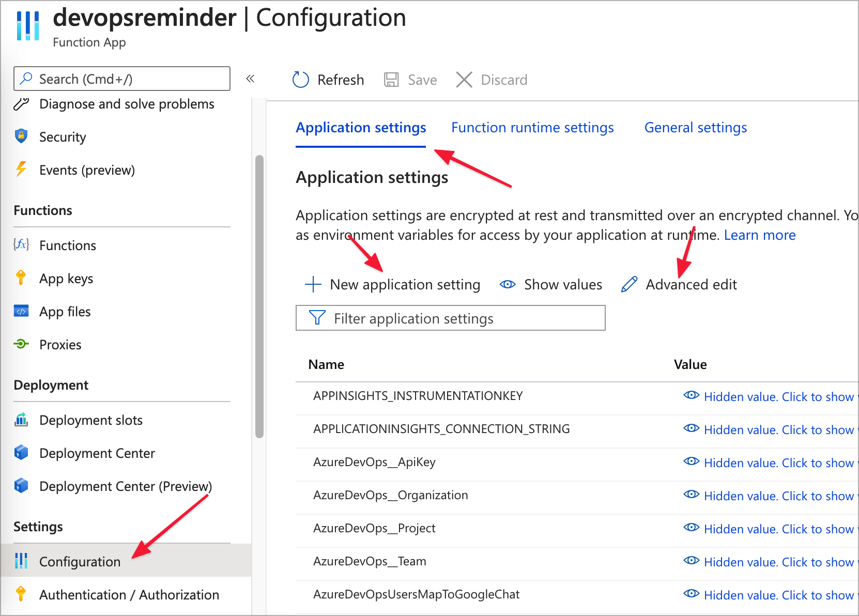Open Proxies menu item
The height and width of the screenshot is (616, 859).
pyautogui.click(x=60, y=345)
